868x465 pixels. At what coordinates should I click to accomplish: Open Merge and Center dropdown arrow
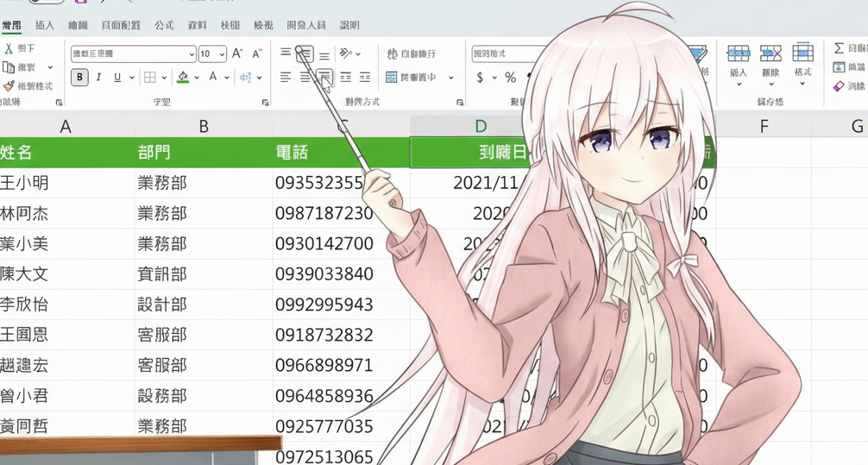(451, 78)
